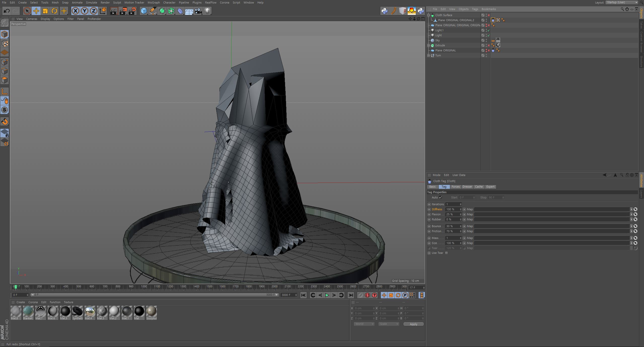Open the Sculpt menu
Screen dimensions: 644x347
tap(117, 3)
